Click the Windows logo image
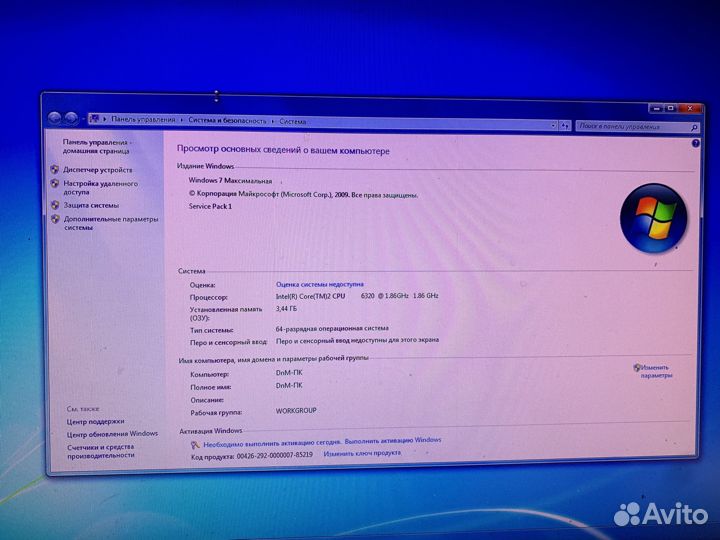The height and width of the screenshot is (540, 720). tap(653, 218)
